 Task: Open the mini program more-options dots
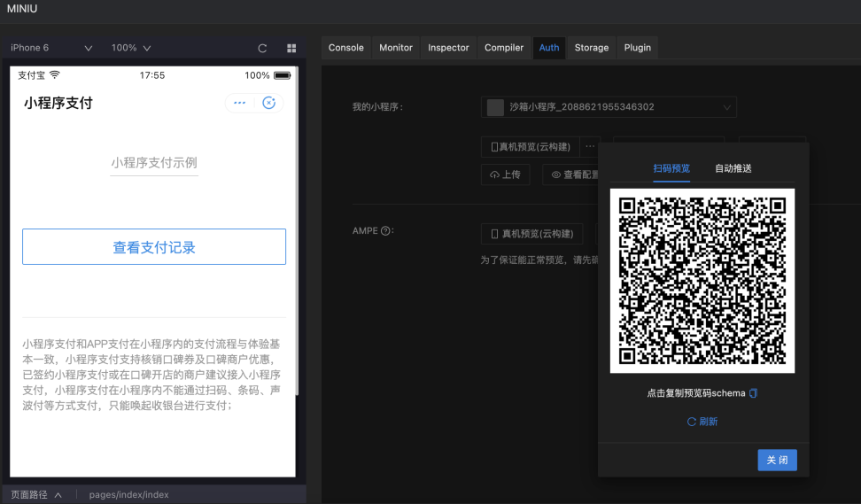[x=240, y=103]
